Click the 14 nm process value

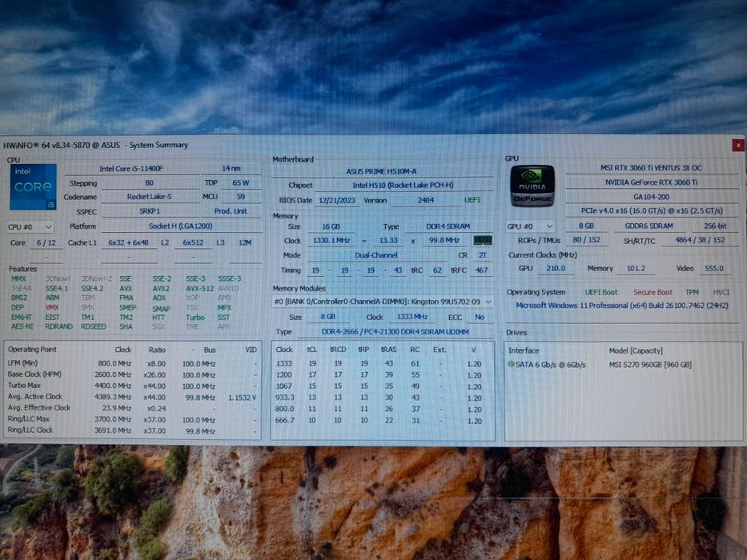tap(231, 169)
